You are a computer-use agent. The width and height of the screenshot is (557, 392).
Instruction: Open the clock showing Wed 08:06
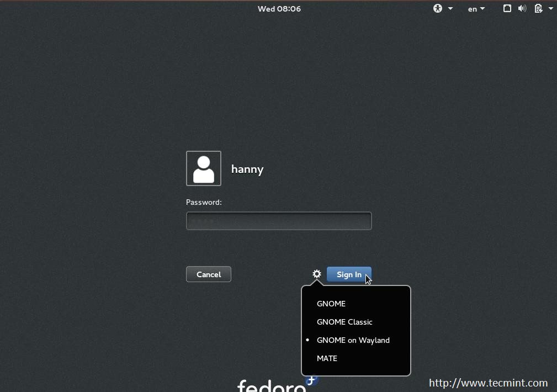279,8
